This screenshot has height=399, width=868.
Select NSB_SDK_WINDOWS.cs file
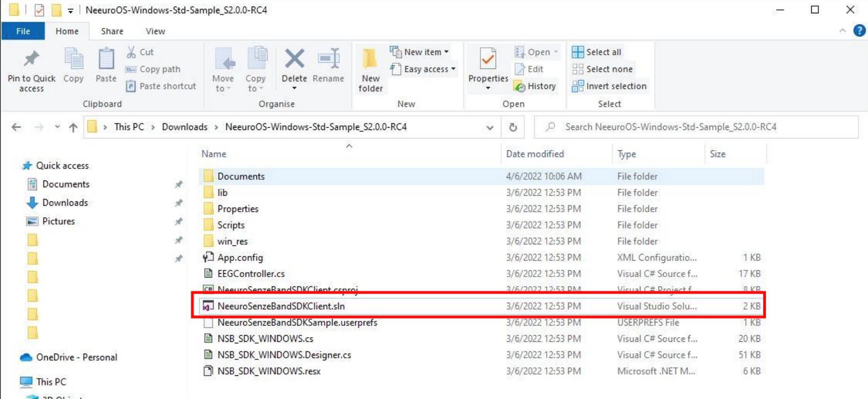(481, 338)
